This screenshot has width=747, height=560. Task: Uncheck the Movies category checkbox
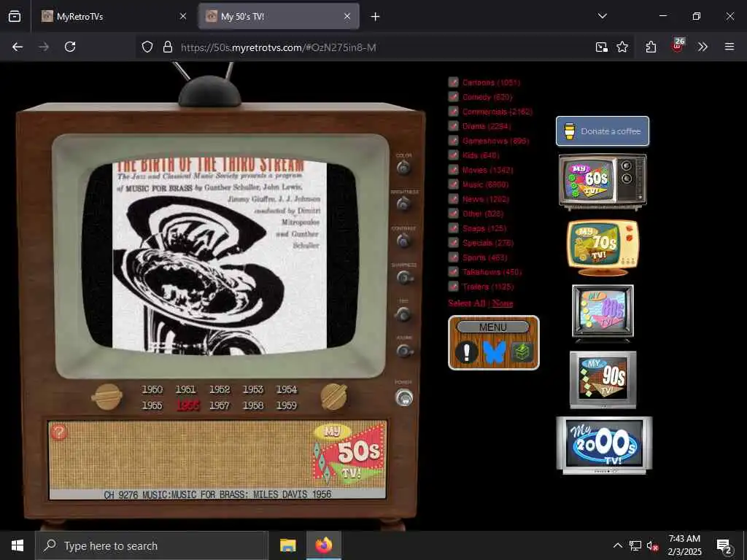pos(453,169)
